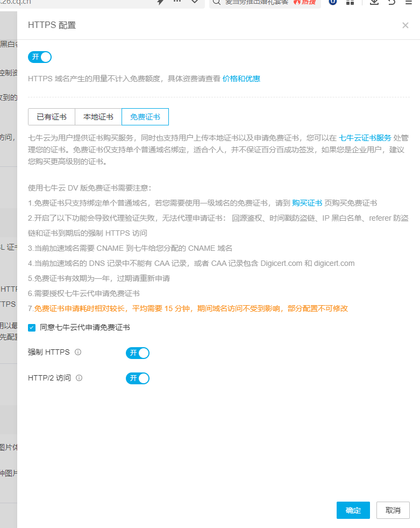This screenshot has width=420, height=528.
Task: Turn off the main HTTPS switch
Action: [40, 57]
